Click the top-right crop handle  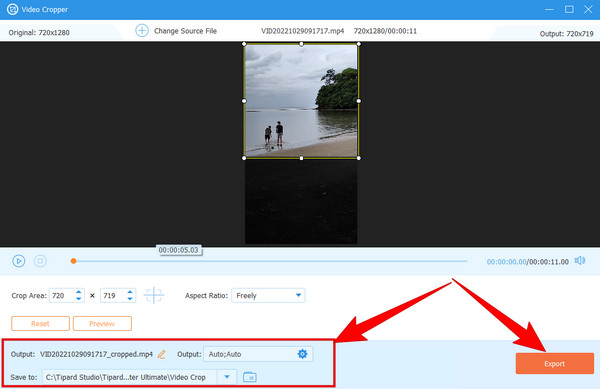click(x=359, y=44)
